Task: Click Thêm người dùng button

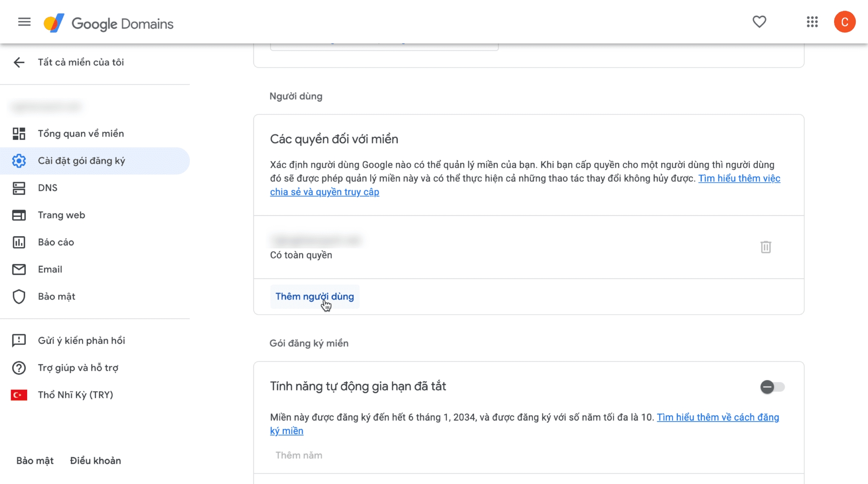Action: click(314, 297)
